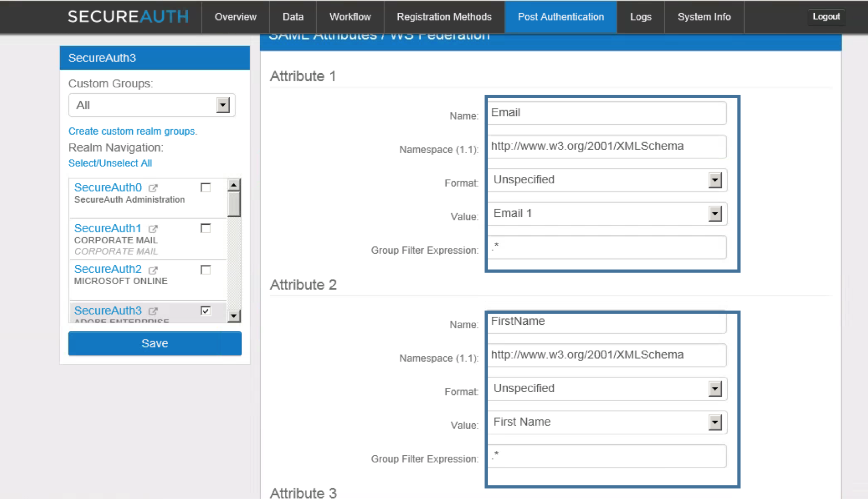Screen dimensions: 868x499
Task: Open SecureAuth0 realm in new window icon
Action: click(153, 187)
